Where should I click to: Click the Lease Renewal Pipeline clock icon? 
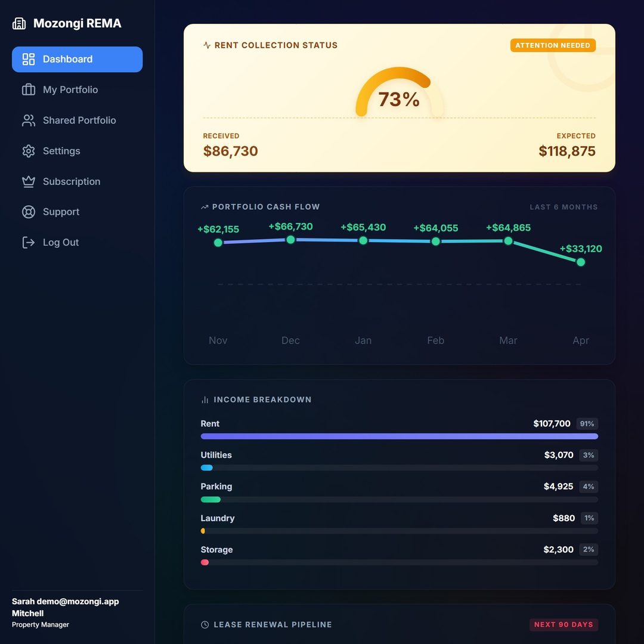(x=205, y=624)
